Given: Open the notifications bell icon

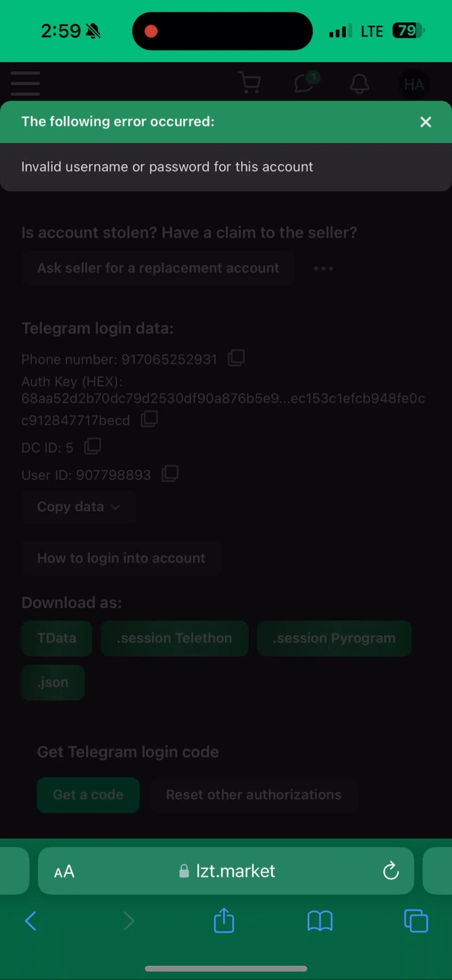Looking at the screenshot, I should tap(359, 83).
